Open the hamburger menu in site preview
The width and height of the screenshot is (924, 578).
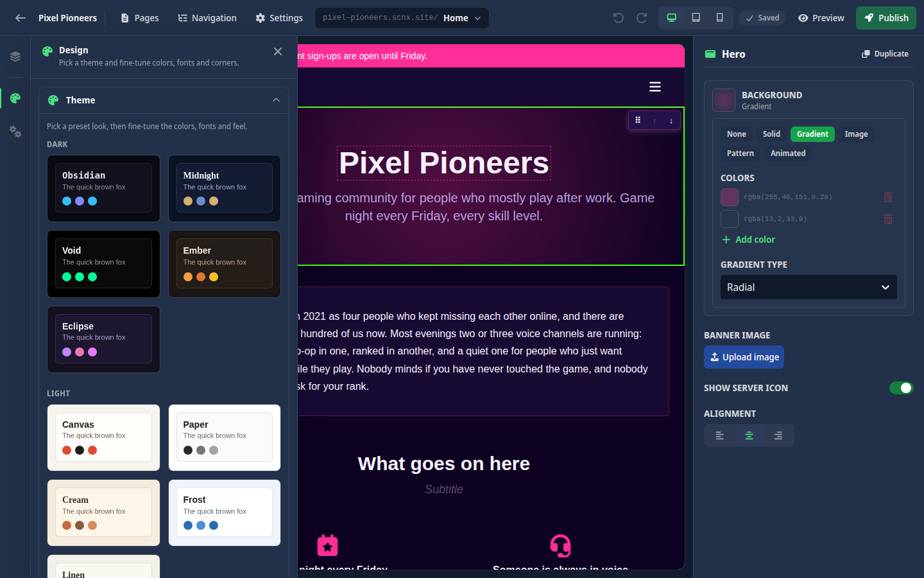click(655, 87)
